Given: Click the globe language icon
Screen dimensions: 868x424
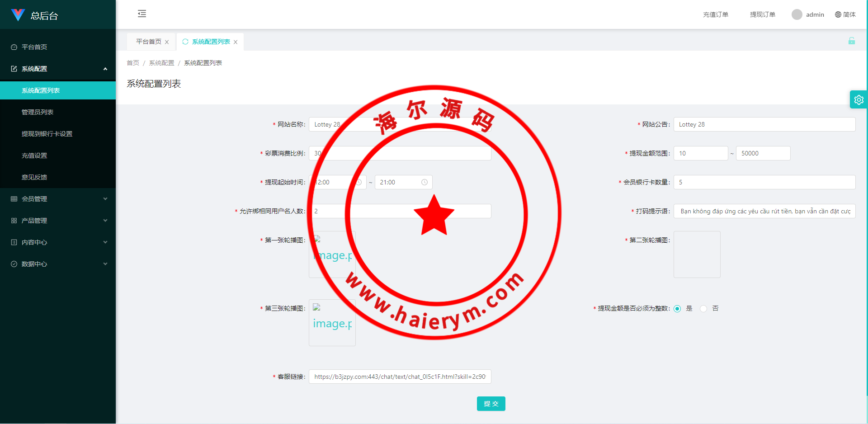Looking at the screenshot, I should coord(838,14).
